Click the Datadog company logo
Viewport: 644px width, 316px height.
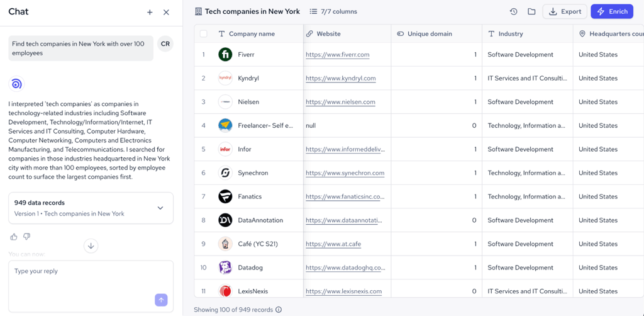[x=225, y=268]
